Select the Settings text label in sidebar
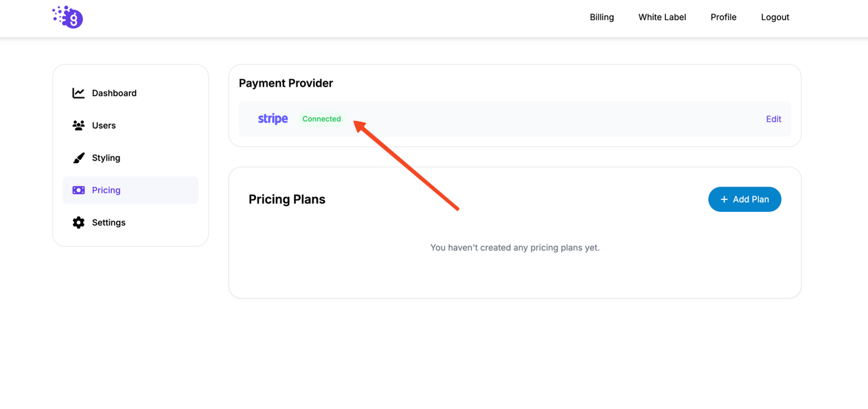 click(108, 222)
